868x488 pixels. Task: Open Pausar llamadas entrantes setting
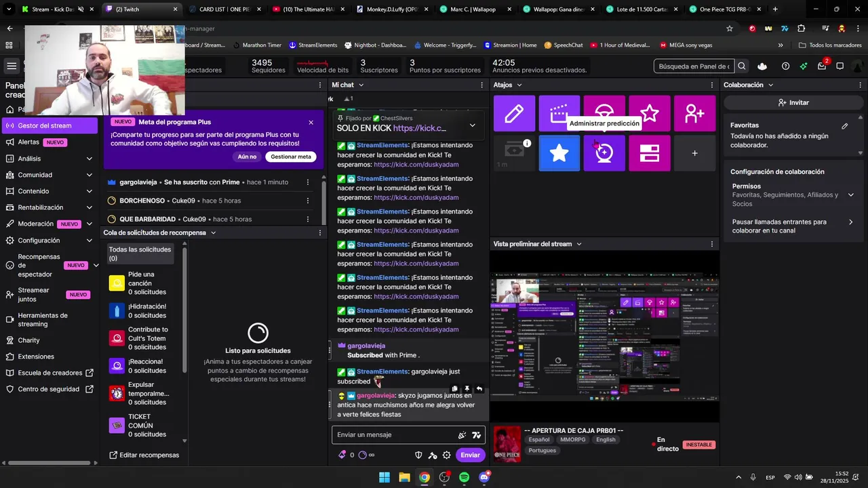point(791,226)
